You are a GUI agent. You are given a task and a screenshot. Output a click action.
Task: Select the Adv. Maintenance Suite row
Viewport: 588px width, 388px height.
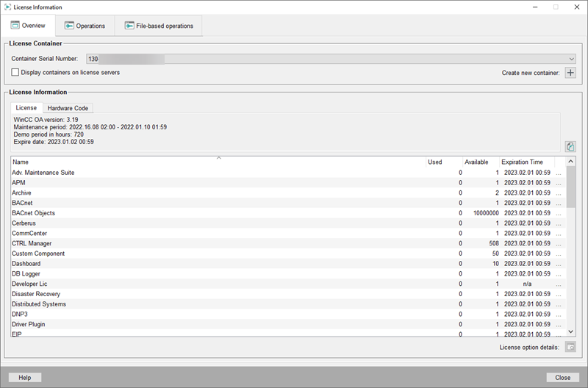click(x=288, y=173)
